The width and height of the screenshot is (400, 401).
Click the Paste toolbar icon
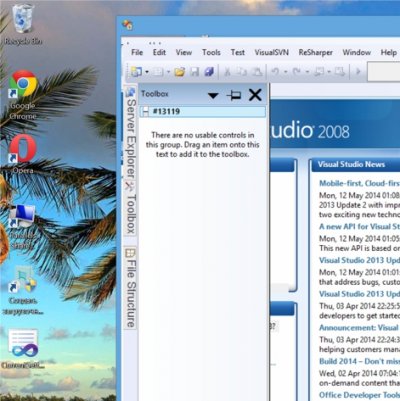coord(256,72)
